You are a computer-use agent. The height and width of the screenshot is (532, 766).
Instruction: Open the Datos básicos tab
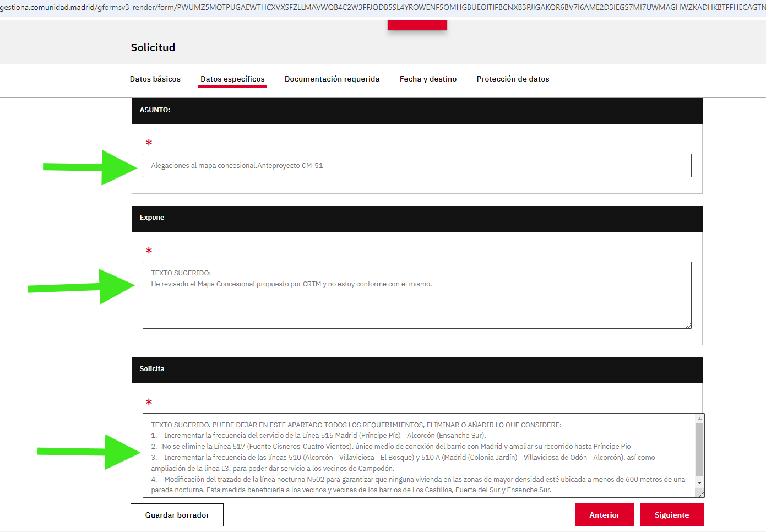(x=155, y=79)
